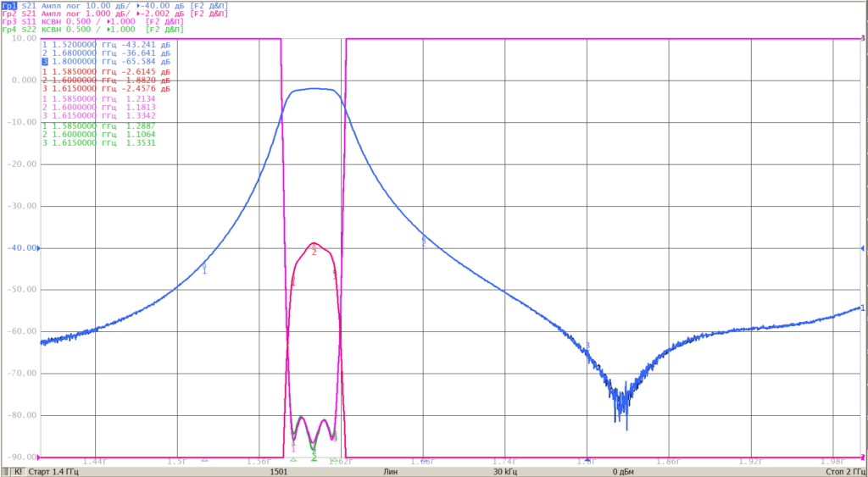Click the '30 кГц' IF bandwidth field
868x477 pixels.
click(x=507, y=472)
